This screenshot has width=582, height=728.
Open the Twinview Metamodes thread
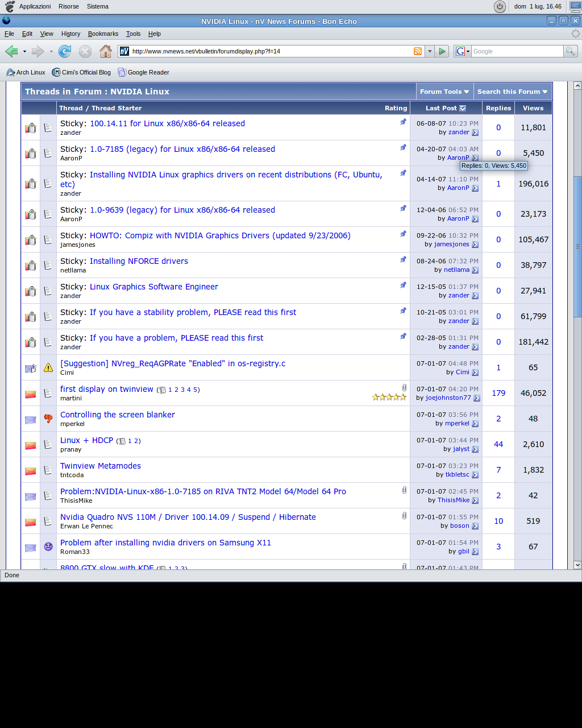coord(101,466)
